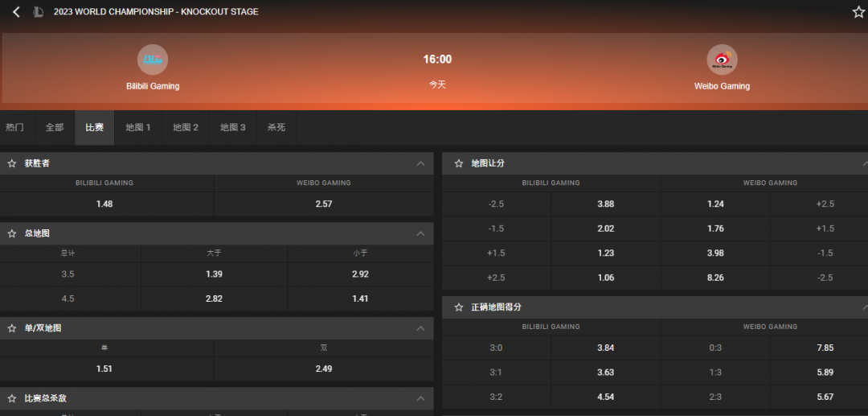Bet Bilibili Gaming to win at 1.48

tap(107, 204)
